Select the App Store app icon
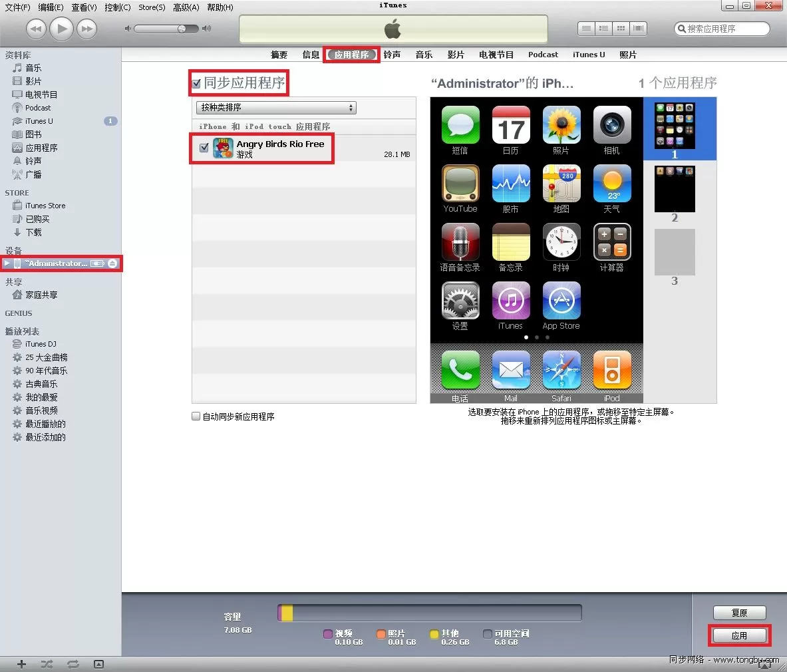Screen dimensions: 787x672 [x=561, y=300]
